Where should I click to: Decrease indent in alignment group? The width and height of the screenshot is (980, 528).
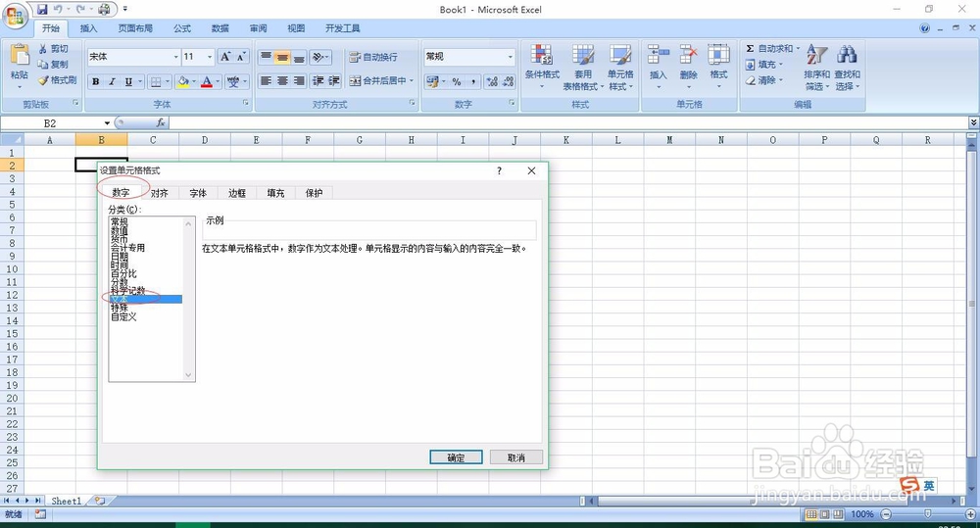coord(318,80)
